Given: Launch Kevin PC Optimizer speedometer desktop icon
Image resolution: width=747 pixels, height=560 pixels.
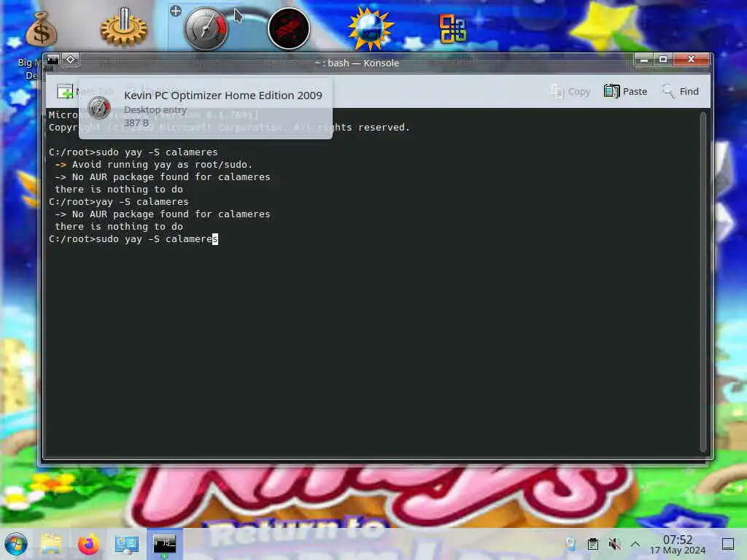Looking at the screenshot, I should coord(206,29).
